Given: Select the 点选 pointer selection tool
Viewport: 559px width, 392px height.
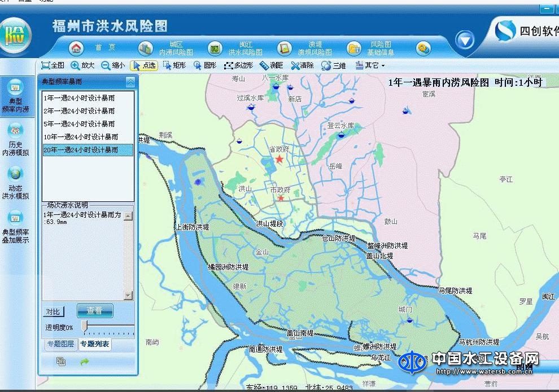Looking at the screenshot, I should [x=144, y=65].
